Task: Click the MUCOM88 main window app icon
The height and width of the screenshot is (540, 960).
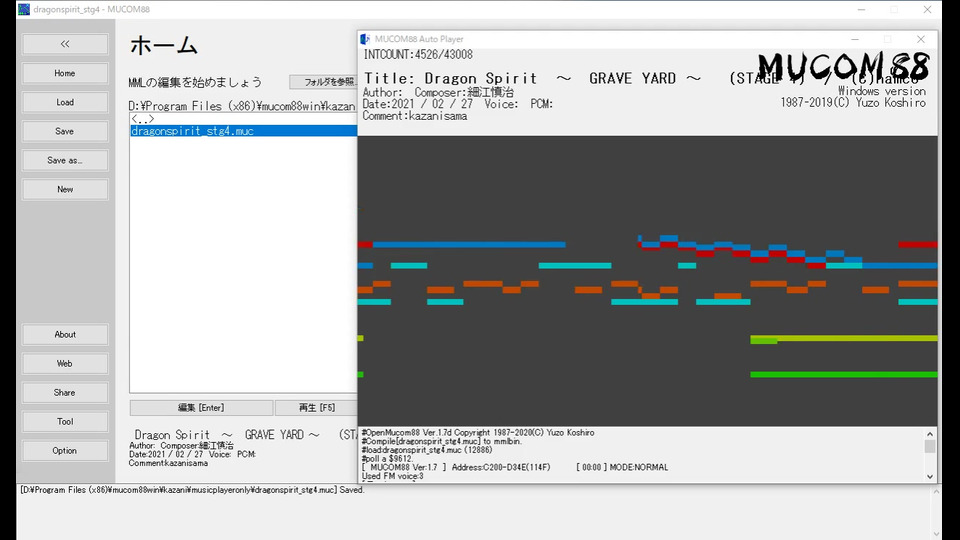Action: [x=24, y=9]
